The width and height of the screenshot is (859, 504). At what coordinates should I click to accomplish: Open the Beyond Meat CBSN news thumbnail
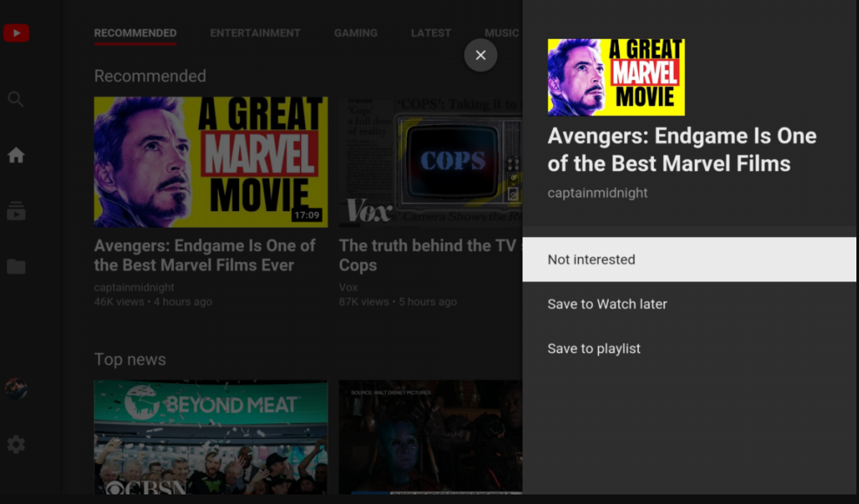(211, 437)
